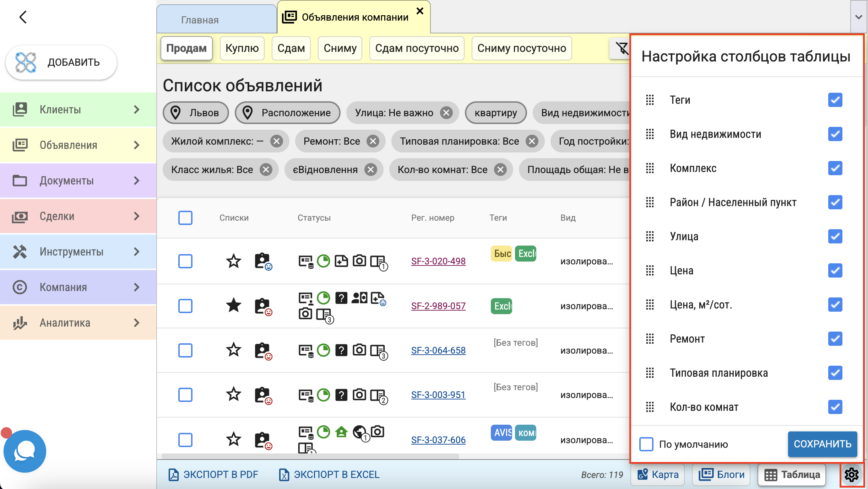The height and width of the screenshot is (489, 868).
Task: Uncheck the Типовая планировка column checkbox
Action: click(835, 373)
